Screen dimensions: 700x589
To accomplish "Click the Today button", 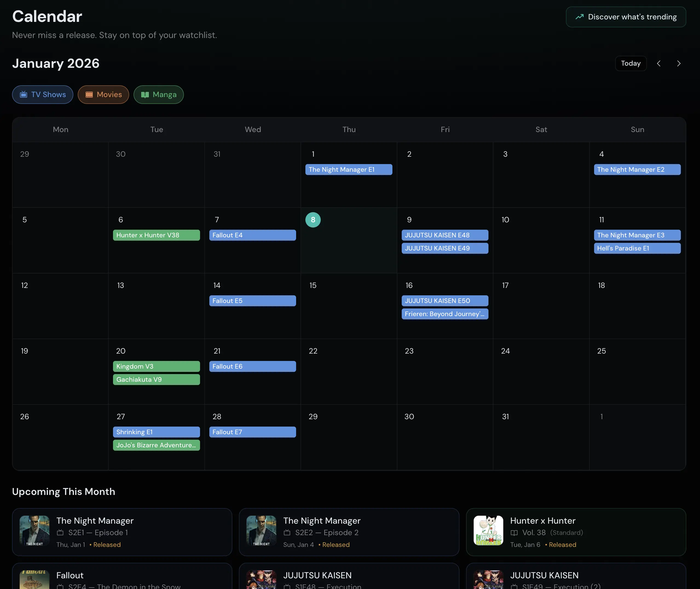I will 630,63.
